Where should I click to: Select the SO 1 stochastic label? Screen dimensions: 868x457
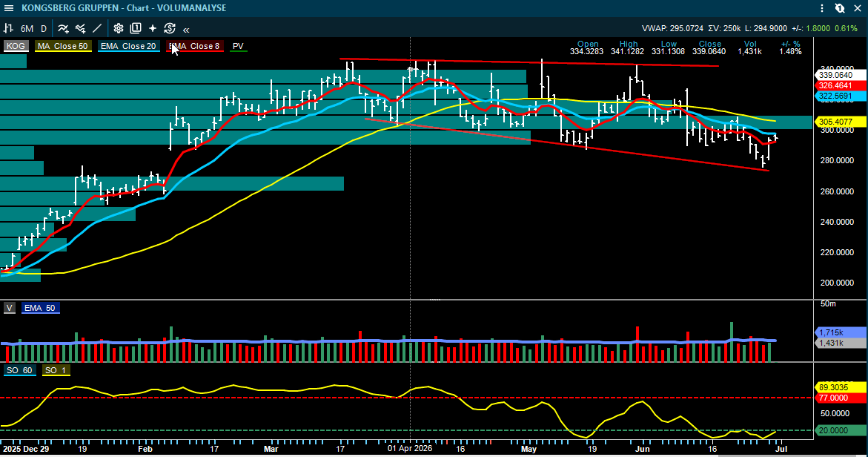[56, 370]
